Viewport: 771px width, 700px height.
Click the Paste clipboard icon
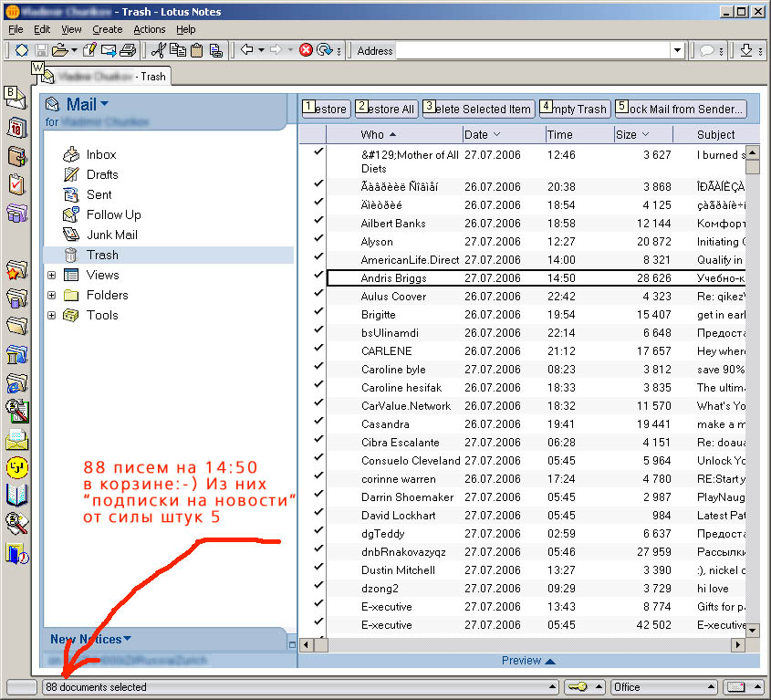point(197,50)
